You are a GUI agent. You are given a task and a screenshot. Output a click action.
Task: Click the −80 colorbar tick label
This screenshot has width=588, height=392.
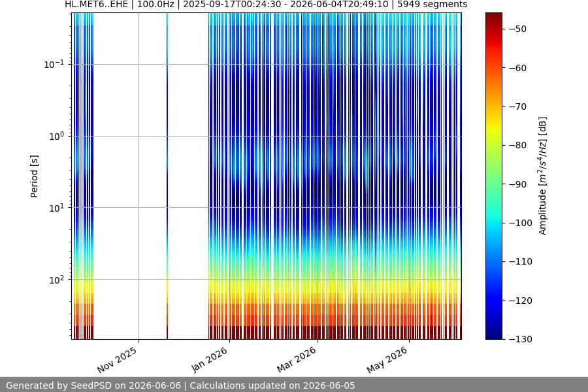click(x=518, y=145)
